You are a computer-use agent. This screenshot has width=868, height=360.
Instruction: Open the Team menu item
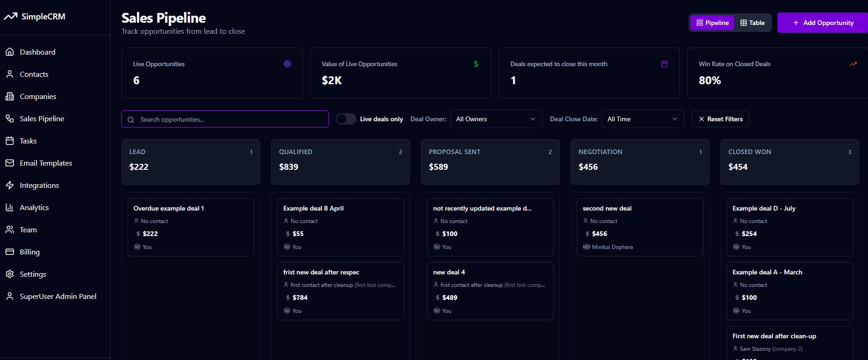click(x=28, y=230)
